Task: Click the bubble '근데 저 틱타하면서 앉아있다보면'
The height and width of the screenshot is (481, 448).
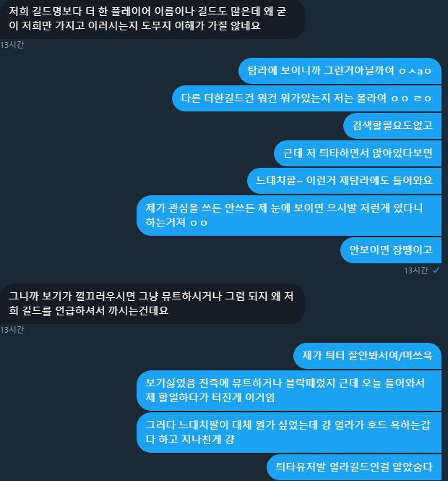Action: pos(358,153)
